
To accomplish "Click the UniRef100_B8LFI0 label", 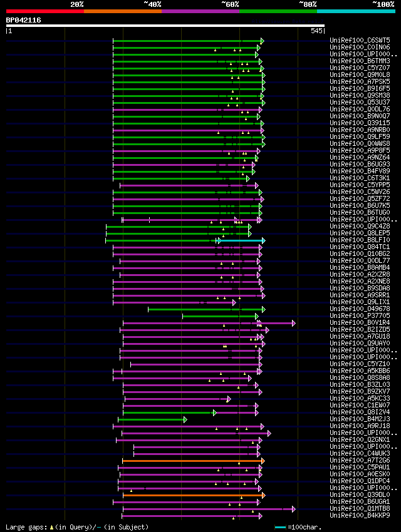I will [360, 240].
